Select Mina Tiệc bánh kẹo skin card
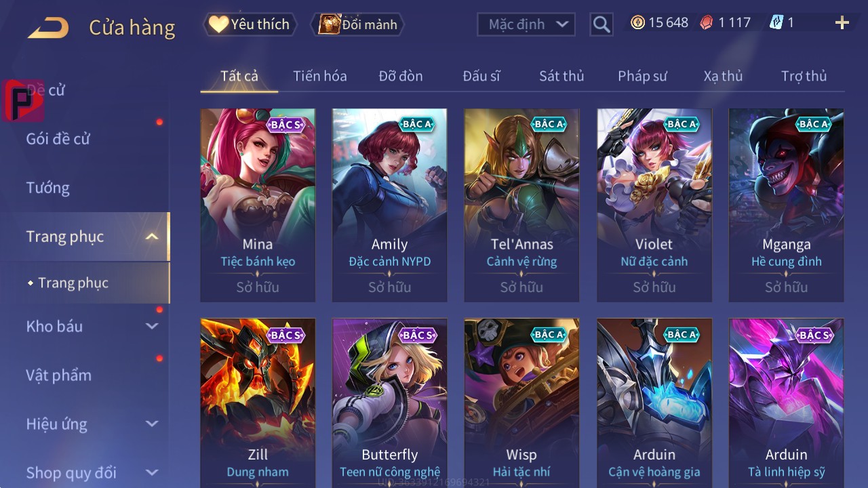The width and height of the screenshot is (868, 488). coord(258,205)
